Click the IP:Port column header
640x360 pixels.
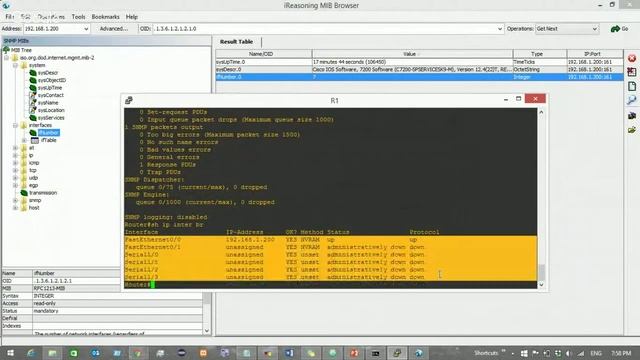click(x=595, y=54)
